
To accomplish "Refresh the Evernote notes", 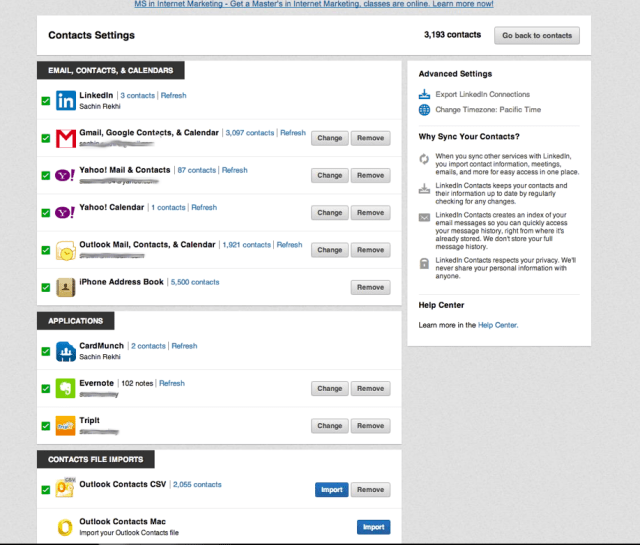I will [x=172, y=383].
